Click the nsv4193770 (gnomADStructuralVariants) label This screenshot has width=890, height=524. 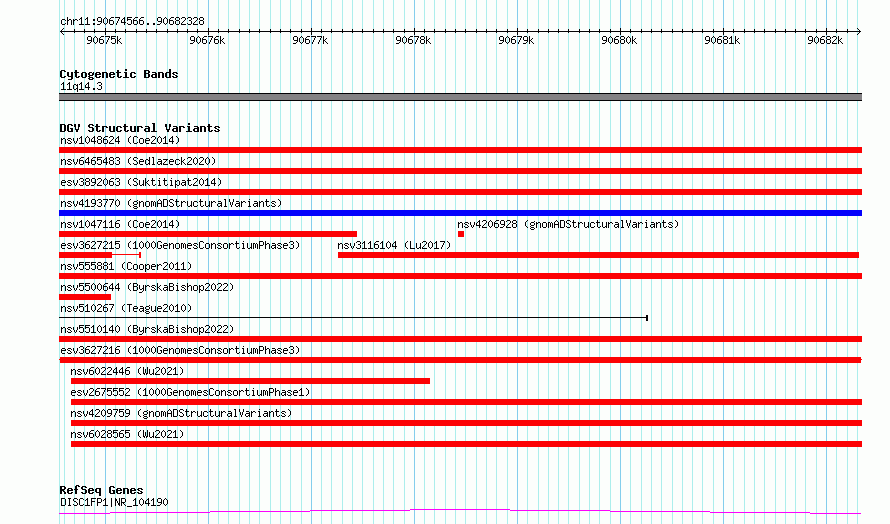coord(171,203)
